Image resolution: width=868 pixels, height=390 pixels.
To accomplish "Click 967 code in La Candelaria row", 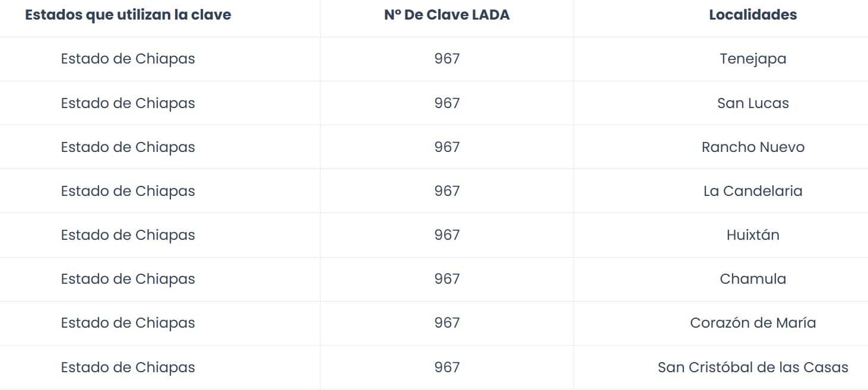I will point(447,191).
